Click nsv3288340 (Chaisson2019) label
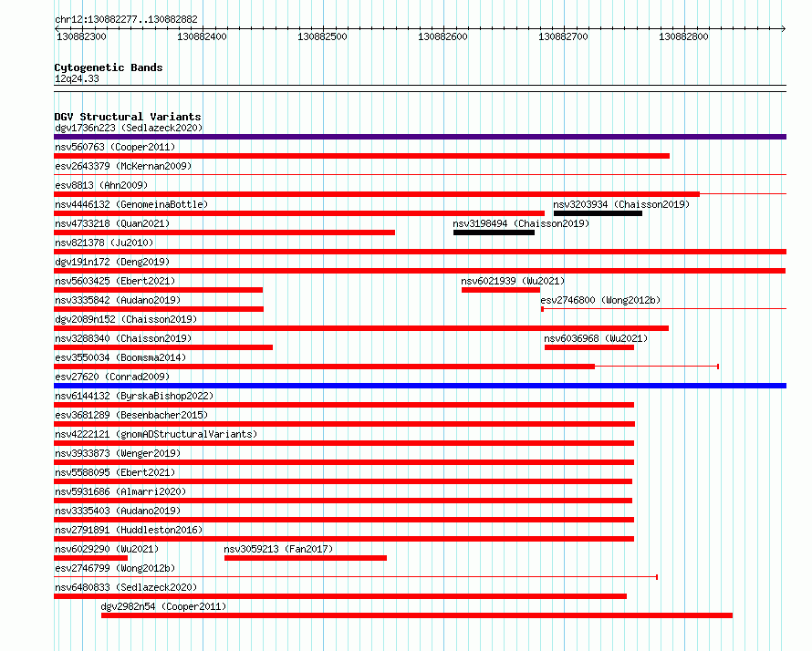812x651 pixels. click(x=123, y=338)
